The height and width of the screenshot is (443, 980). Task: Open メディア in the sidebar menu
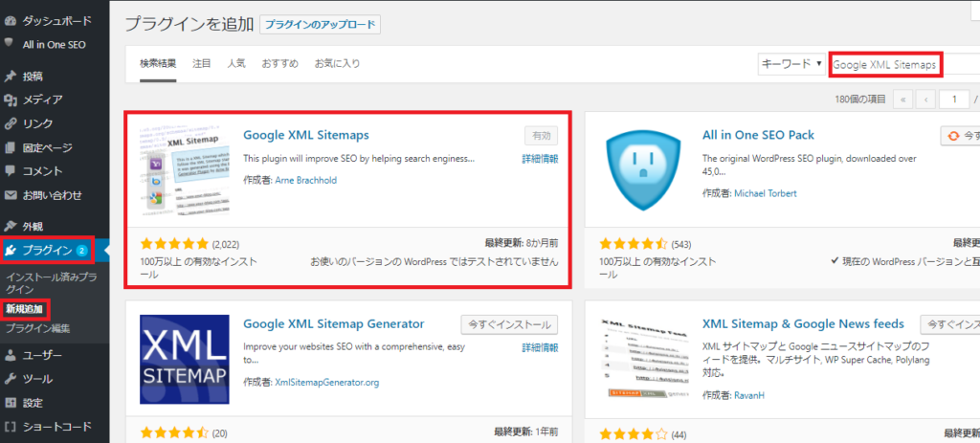[x=42, y=100]
